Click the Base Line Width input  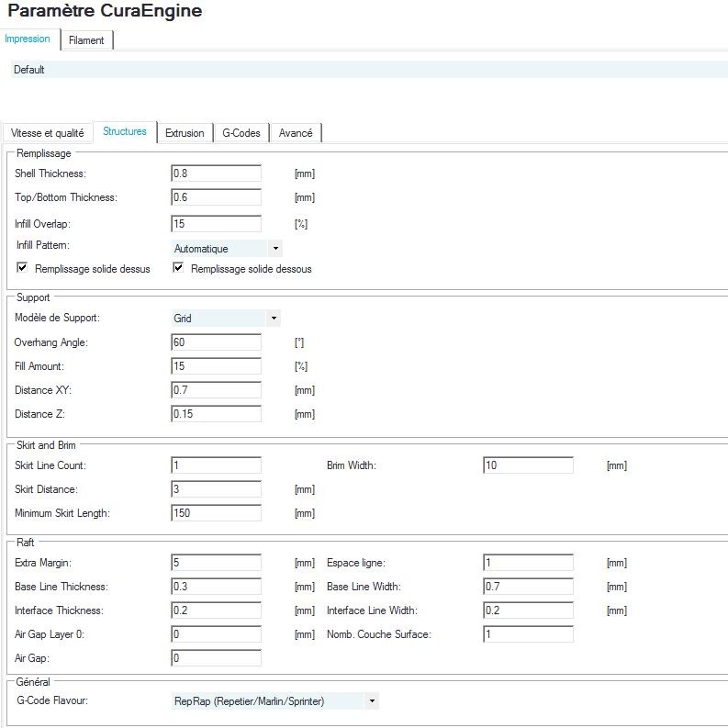pyautogui.click(x=528, y=587)
